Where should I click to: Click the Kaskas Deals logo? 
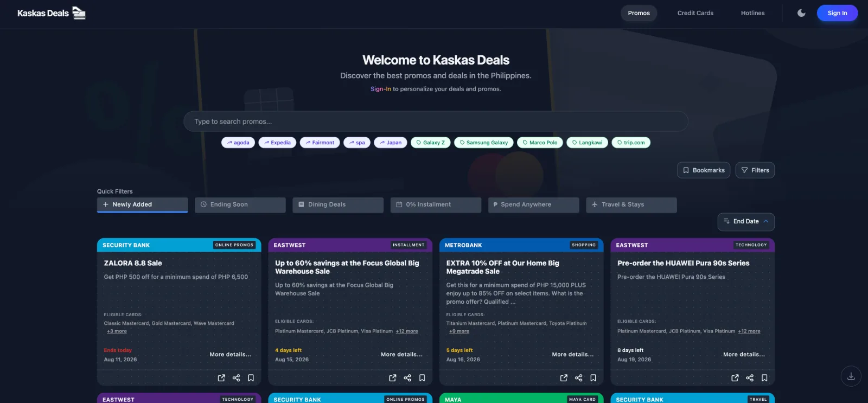[x=52, y=13]
